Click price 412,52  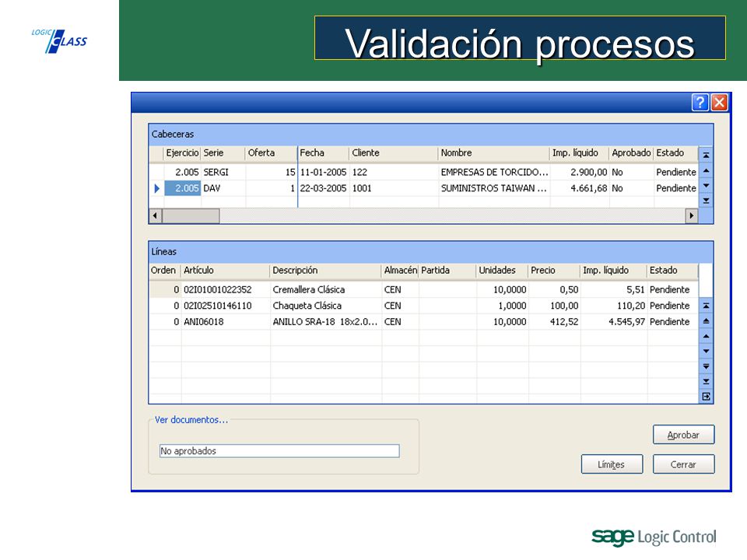coord(555,322)
